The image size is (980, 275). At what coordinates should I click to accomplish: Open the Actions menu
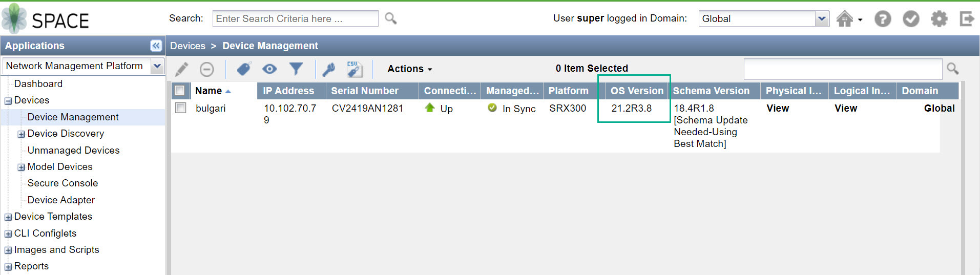click(409, 69)
